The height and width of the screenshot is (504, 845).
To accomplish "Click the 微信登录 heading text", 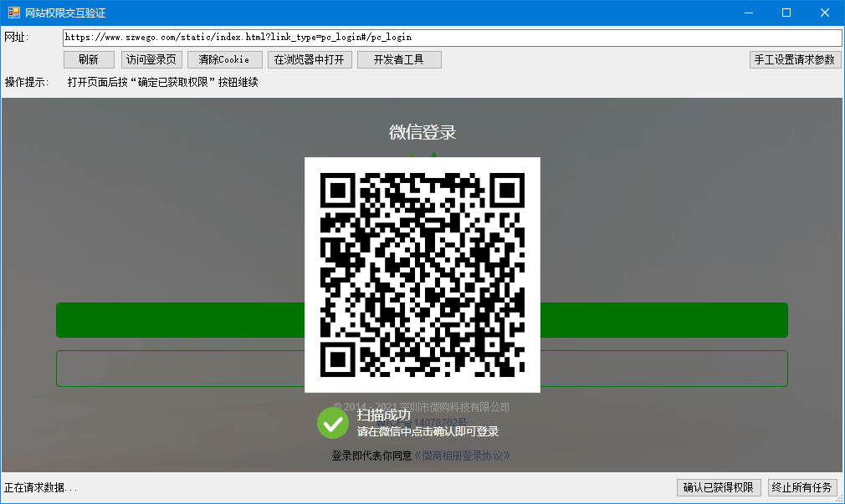I will pyautogui.click(x=422, y=132).
